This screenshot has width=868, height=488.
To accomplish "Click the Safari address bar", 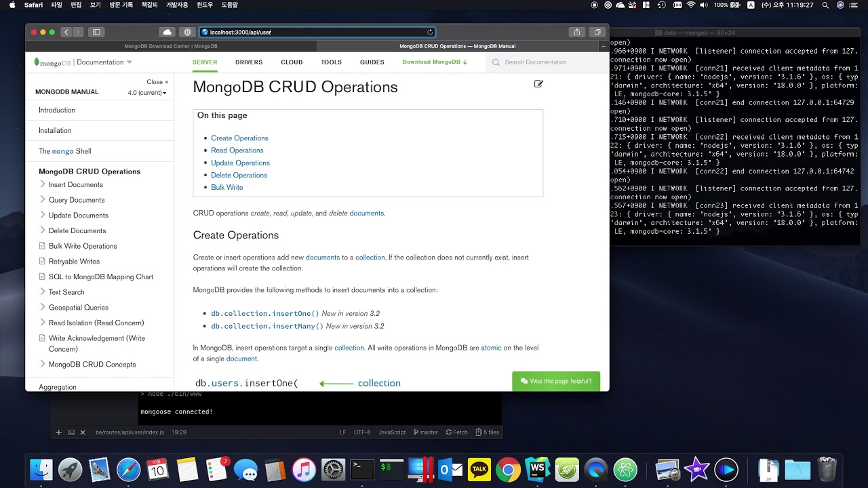I will [x=317, y=32].
